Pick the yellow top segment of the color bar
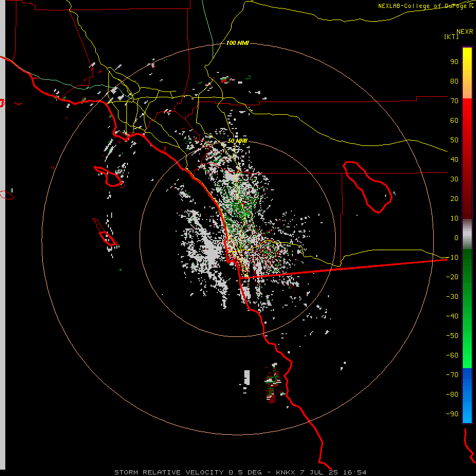This screenshot has width=476, height=476. pos(467,73)
